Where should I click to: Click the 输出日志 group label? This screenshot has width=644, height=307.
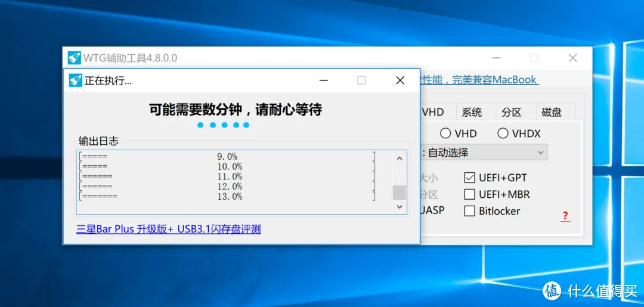(98, 142)
